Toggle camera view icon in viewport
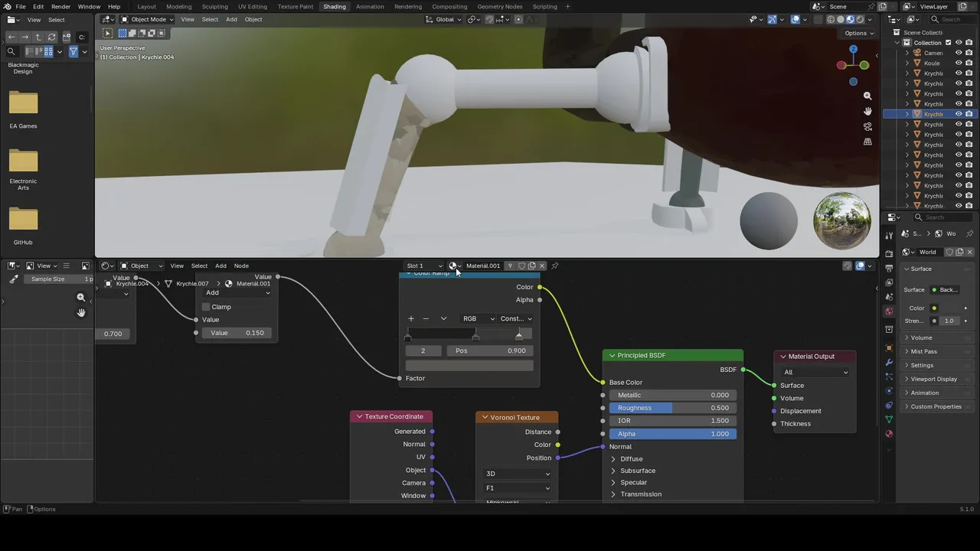 (867, 126)
